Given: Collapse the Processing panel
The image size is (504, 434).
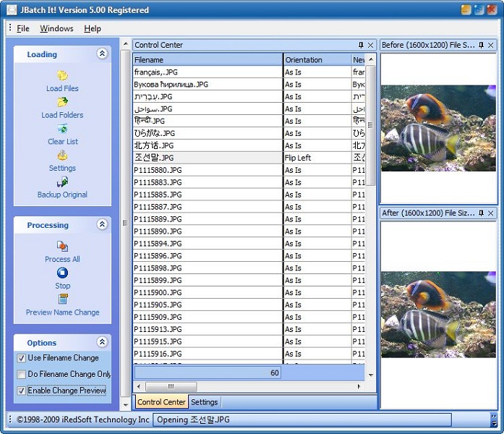Looking at the screenshot, I should (102, 224).
